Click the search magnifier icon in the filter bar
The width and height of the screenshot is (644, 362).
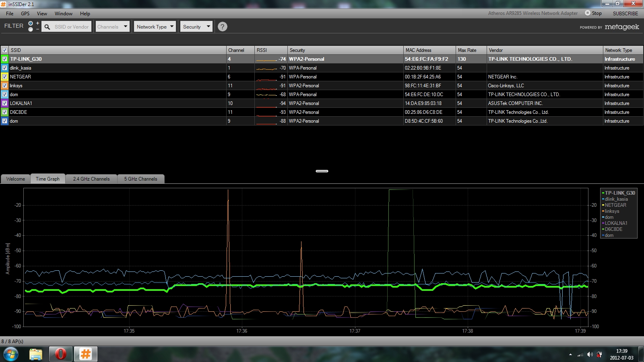pos(47,27)
